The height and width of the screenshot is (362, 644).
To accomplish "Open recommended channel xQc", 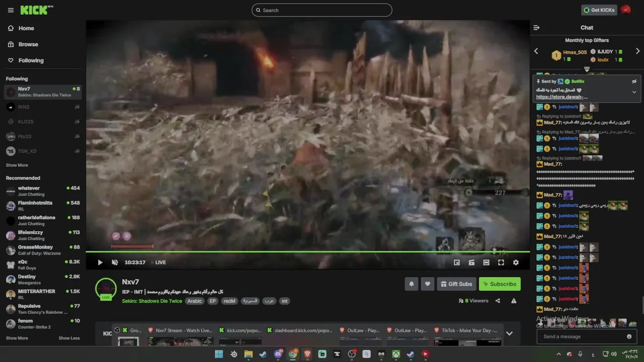I will coord(43,264).
